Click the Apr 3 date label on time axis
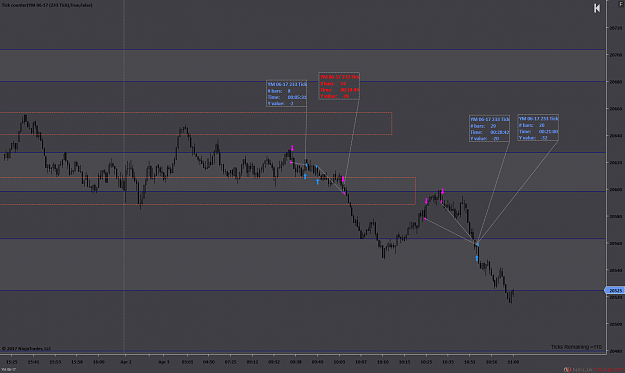The height and width of the screenshot is (373, 625). coord(163,362)
